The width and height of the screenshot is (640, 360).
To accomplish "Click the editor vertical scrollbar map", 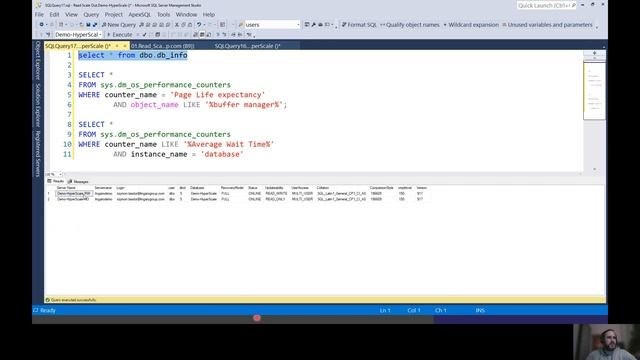I will [x=594, y=91].
